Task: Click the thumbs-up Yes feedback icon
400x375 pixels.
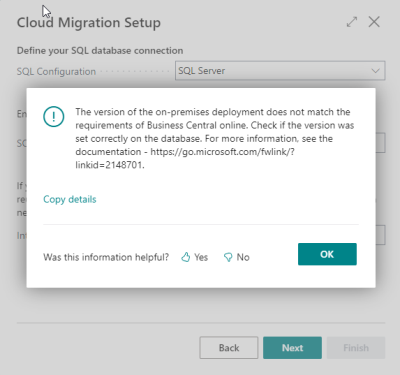Action: click(186, 257)
